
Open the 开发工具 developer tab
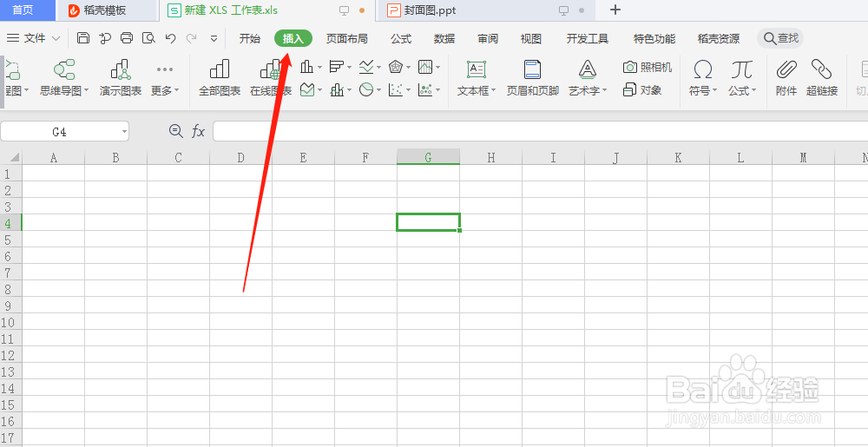point(588,39)
